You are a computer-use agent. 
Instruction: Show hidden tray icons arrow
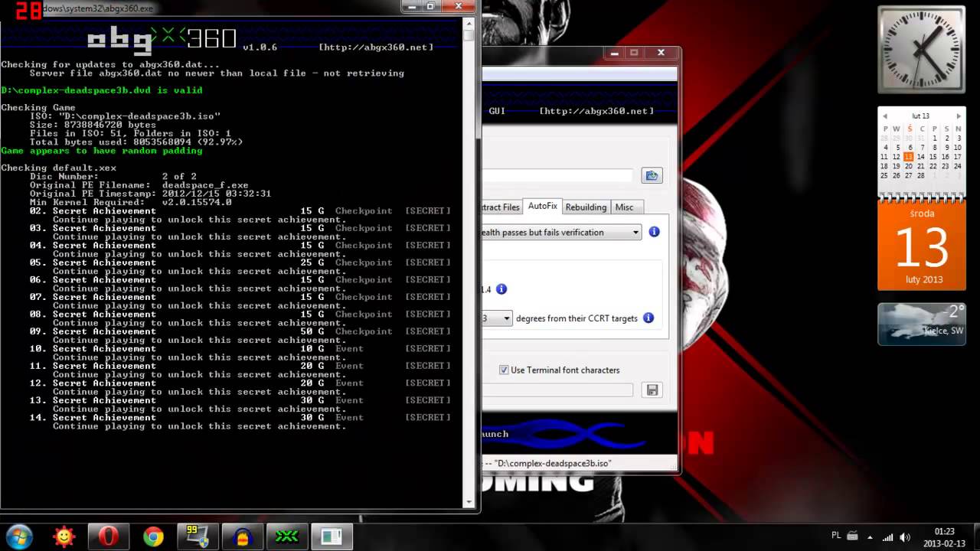pos(871,536)
